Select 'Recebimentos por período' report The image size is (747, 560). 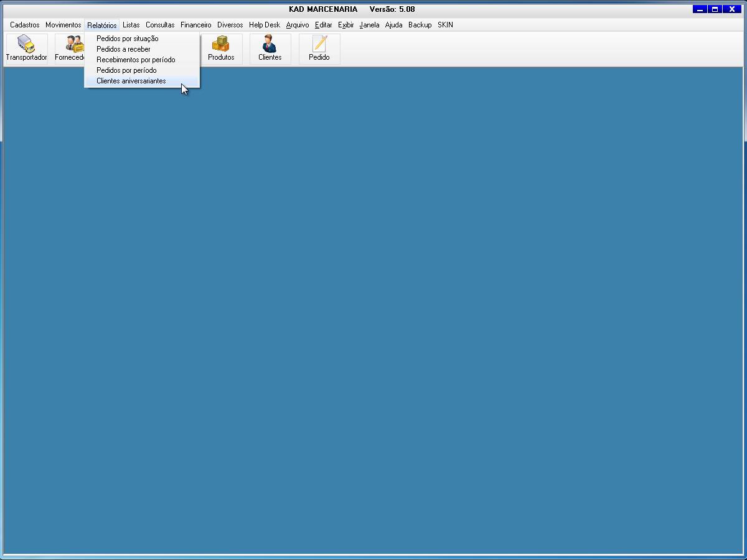tap(136, 60)
